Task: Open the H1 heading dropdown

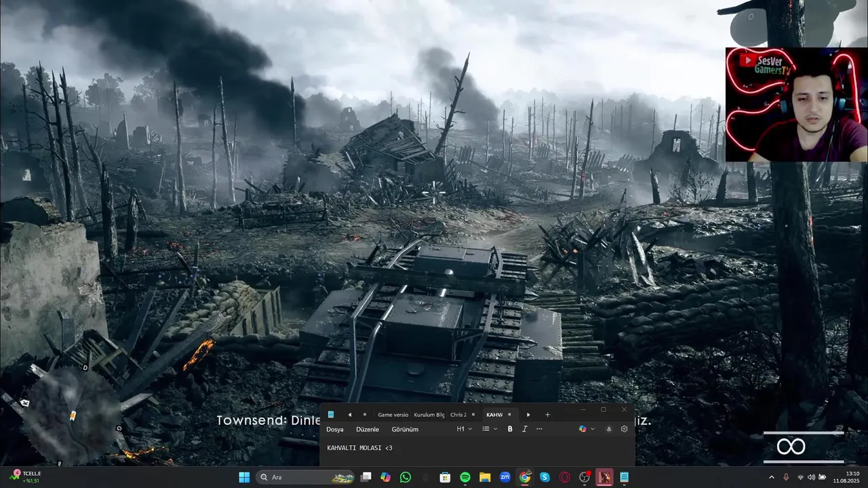Action: pyautogui.click(x=464, y=429)
